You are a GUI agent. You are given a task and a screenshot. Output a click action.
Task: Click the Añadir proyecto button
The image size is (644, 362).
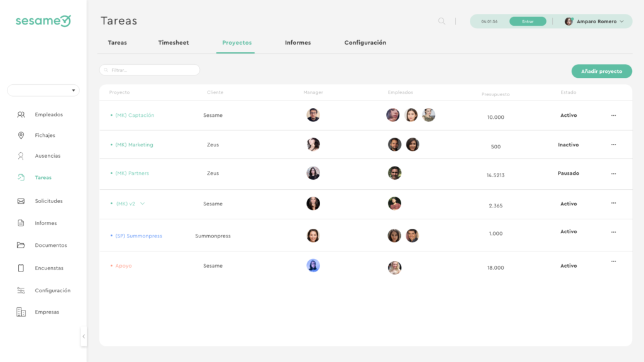click(x=601, y=72)
